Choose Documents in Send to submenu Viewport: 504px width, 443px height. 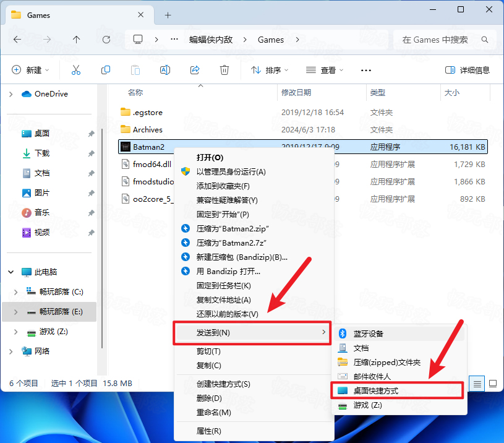click(x=399, y=348)
